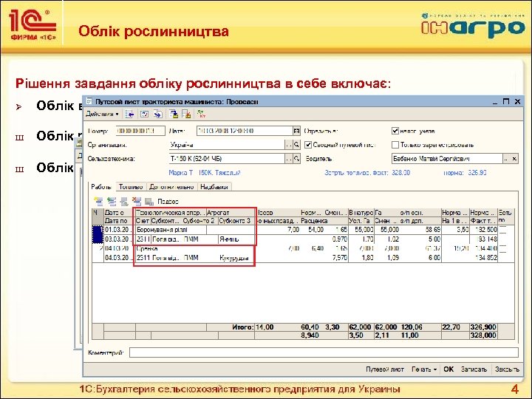This screenshot has height=399, width=532.
Task: Maximize the Путевой лист window
Action: tap(506, 101)
